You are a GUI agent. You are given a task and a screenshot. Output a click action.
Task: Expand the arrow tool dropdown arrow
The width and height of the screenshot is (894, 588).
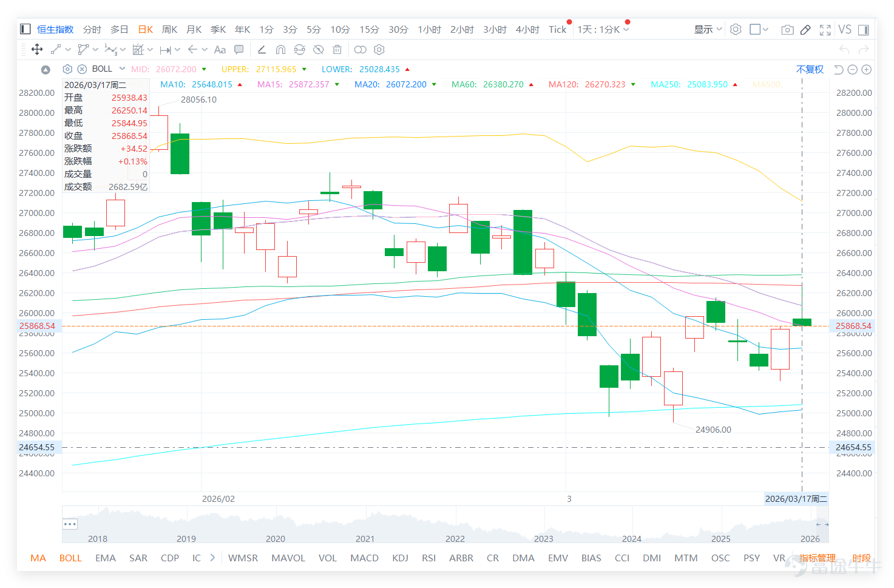pyautogui.click(x=205, y=50)
